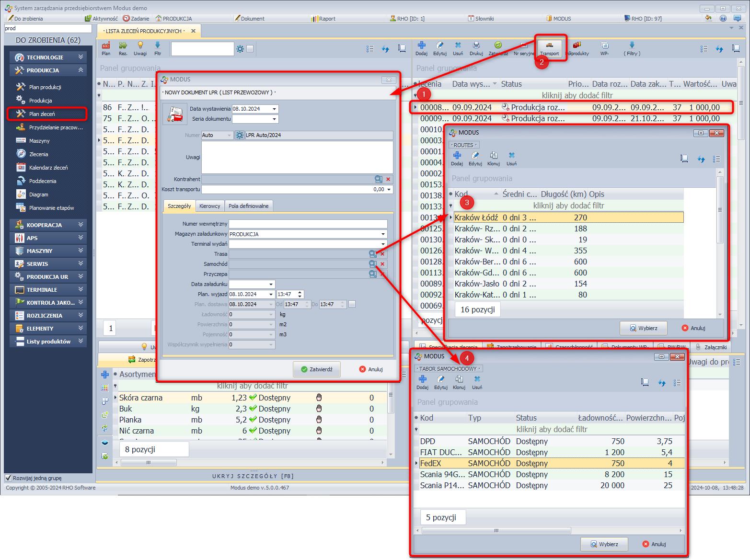Image resolution: width=750 pixels, height=560 pixels.
Task: Expand the KOOPERACJA sidebar section
Action: (48, 225)
